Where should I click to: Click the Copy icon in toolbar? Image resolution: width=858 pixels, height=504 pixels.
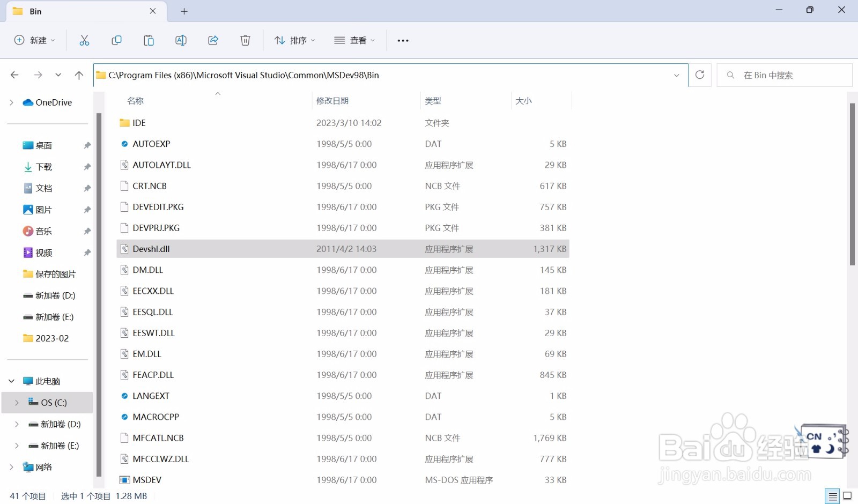(116, 40)
